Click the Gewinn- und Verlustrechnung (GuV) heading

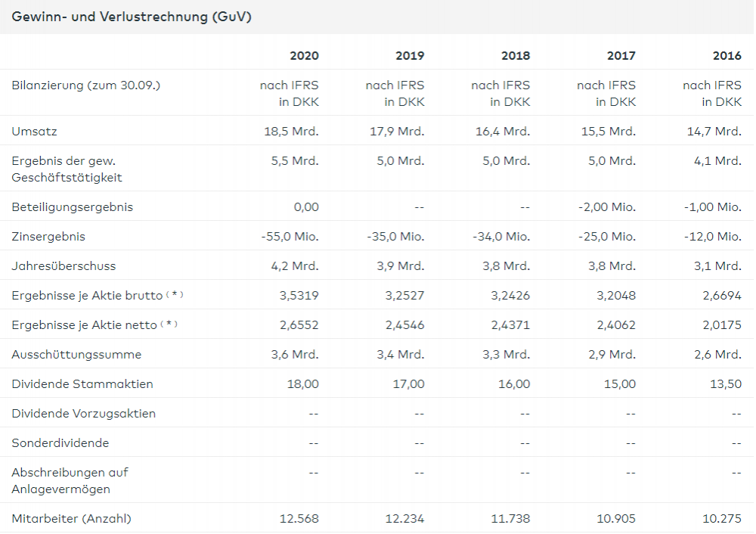pyautogui.click(x=132, y=17)
